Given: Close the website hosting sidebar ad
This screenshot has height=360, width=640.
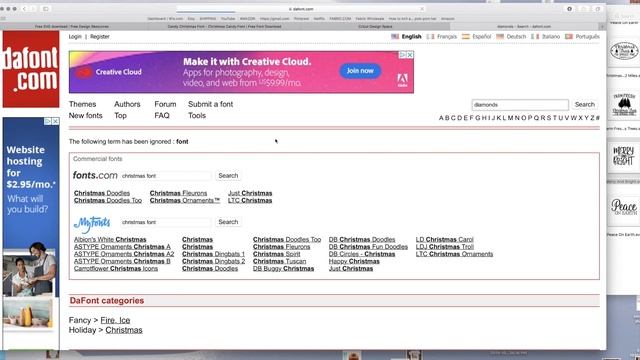Looking at the screenshot, I should point(56,121).
